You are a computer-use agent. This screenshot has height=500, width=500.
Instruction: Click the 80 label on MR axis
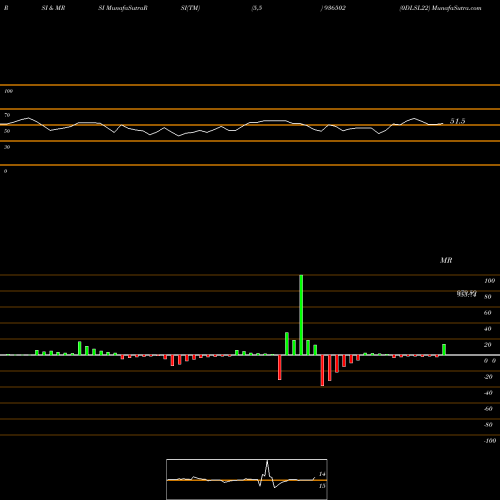487,297
